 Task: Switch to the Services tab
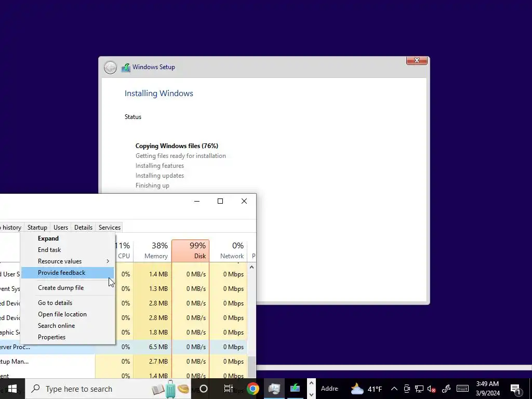pos(110,228)
